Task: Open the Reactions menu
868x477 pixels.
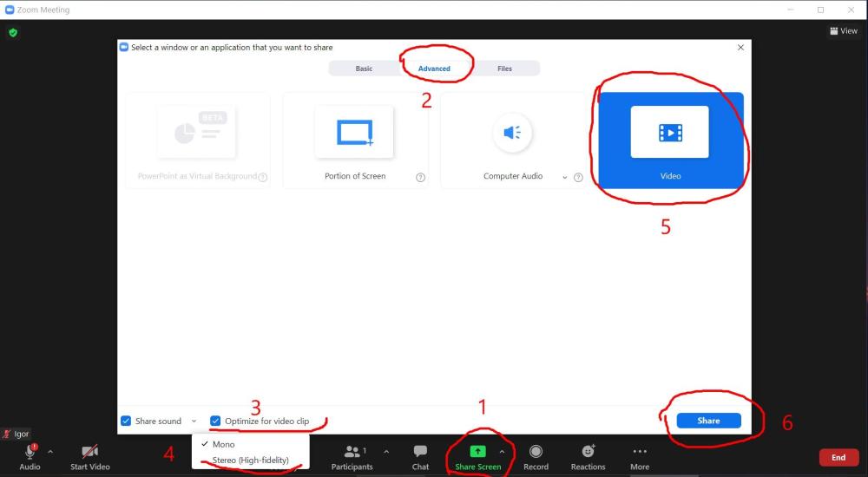Action: pyautogui.click(x=588, y=452)
